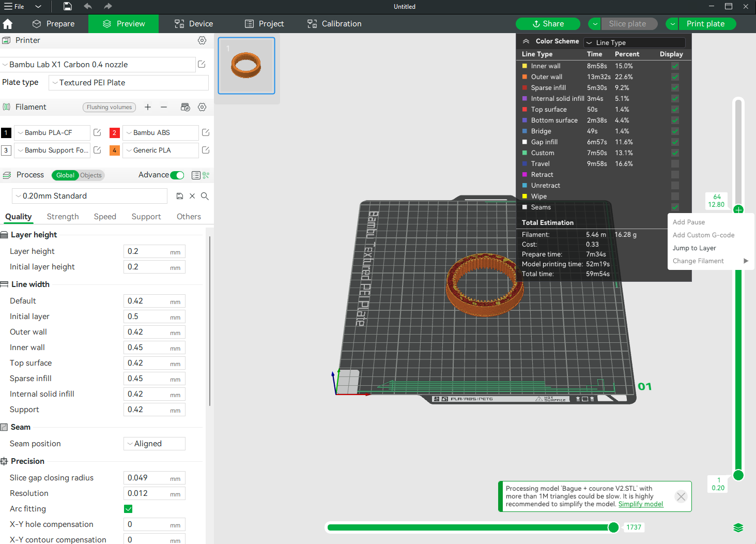The image size is (756, 544).
Task: Open the Color Scheme Line Type dropdown
Action: [x=635, y=42]
